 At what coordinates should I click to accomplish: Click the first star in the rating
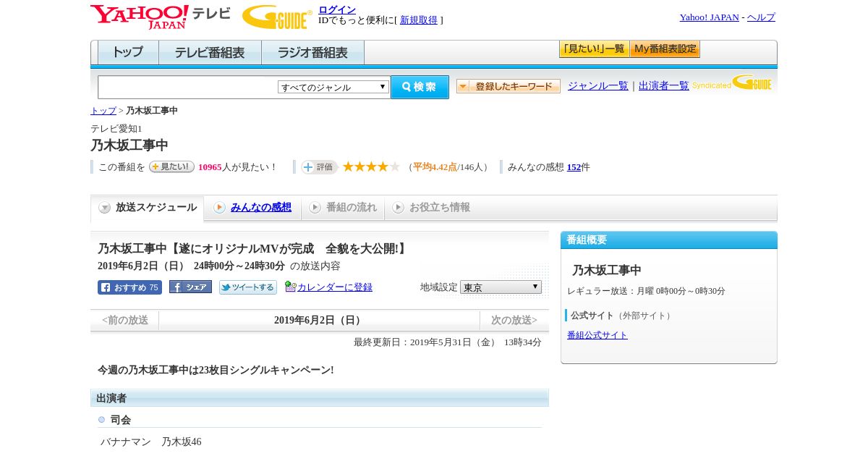coord(348,166)
